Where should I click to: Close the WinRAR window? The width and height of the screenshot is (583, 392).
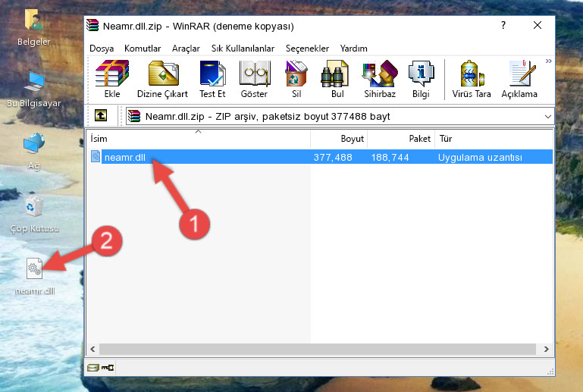[538, 25]
